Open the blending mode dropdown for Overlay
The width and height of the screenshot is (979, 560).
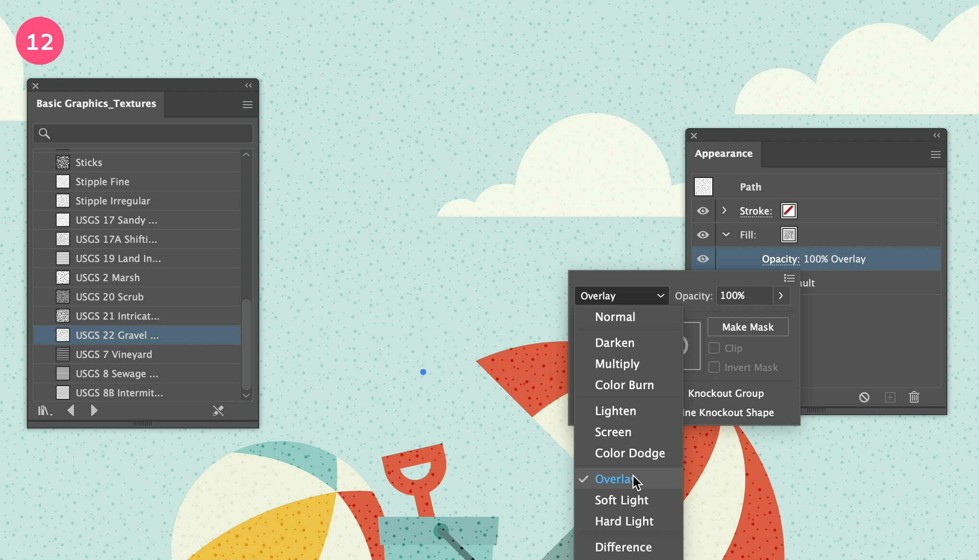[x=621, y=296]
